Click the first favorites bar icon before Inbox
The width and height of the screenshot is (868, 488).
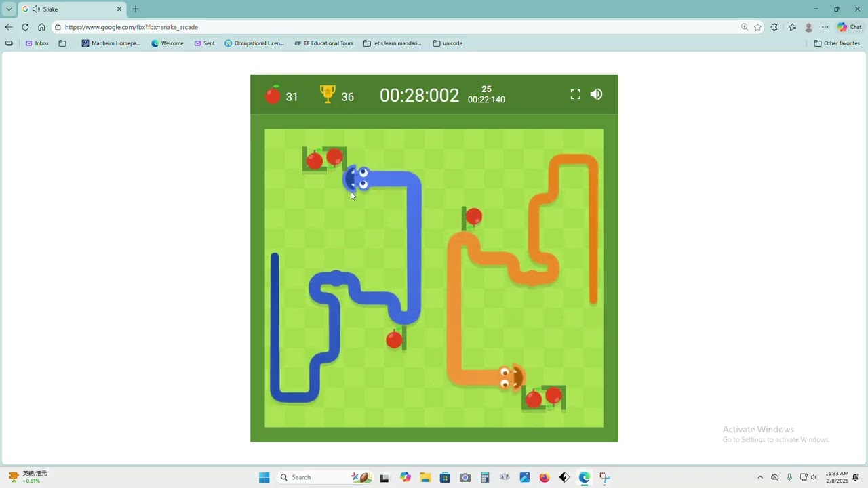point(9,43)
